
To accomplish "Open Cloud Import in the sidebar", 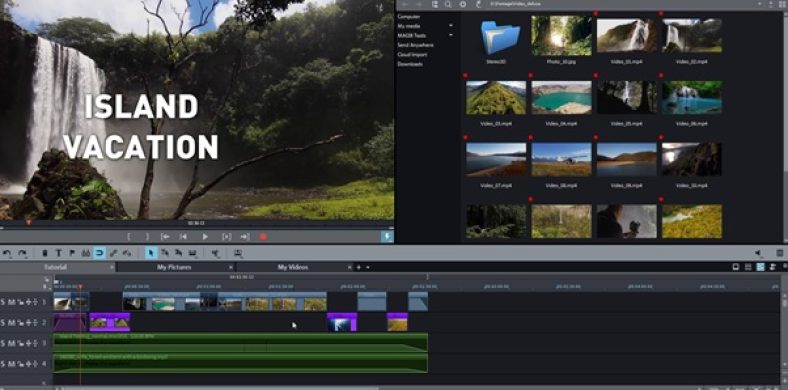I will 412,54.
